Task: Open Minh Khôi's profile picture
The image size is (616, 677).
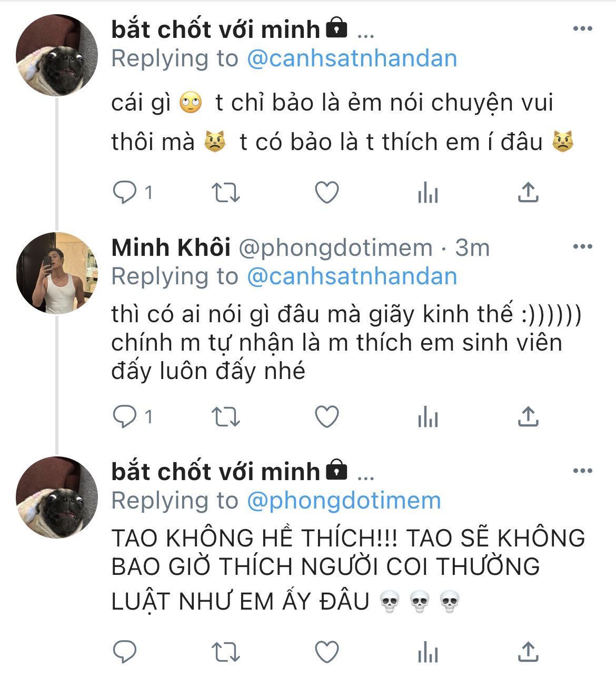Action: pyautogui.click(x=57, y=273)
